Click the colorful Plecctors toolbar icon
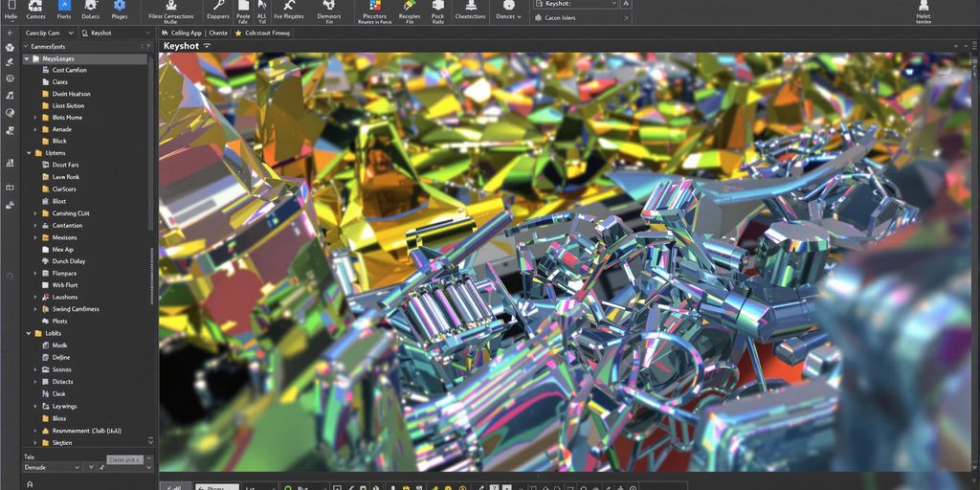The width and height of the screenshot is (980, 490). (x=375, y=6)
